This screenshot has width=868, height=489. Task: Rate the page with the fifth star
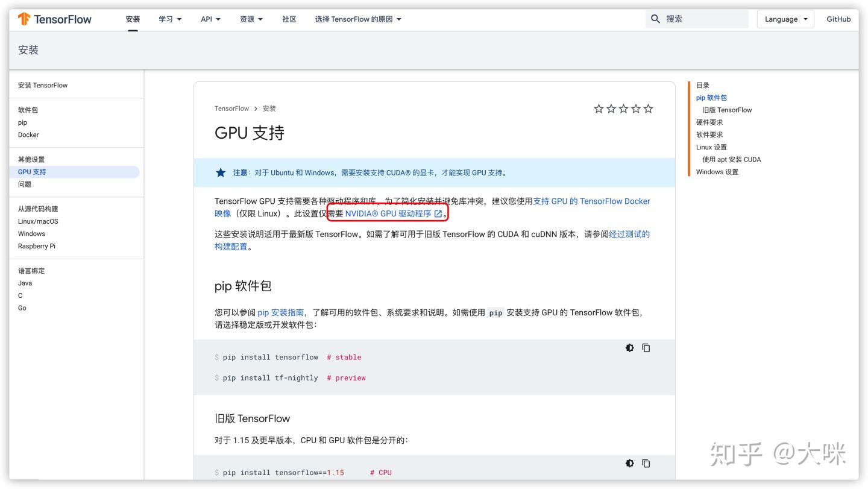(648, 109)
